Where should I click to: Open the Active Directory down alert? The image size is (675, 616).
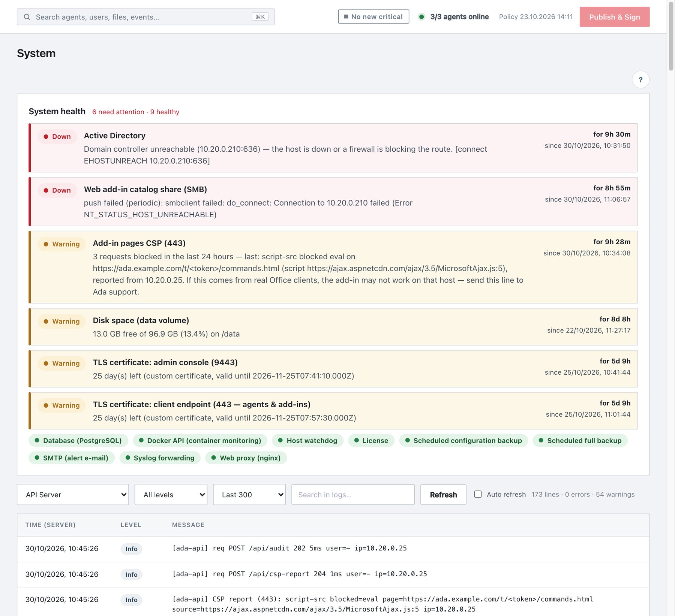pos(333,148)
